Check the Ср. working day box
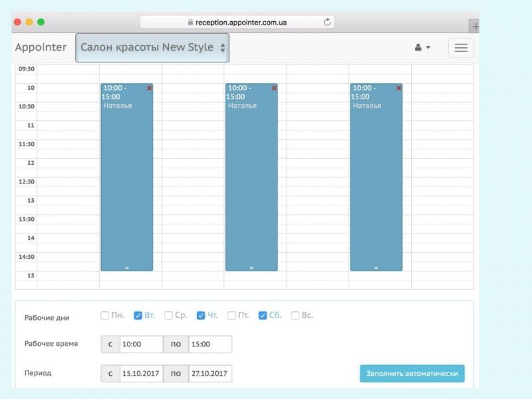Viewport: 532px width, 399px height. [169, 315]
